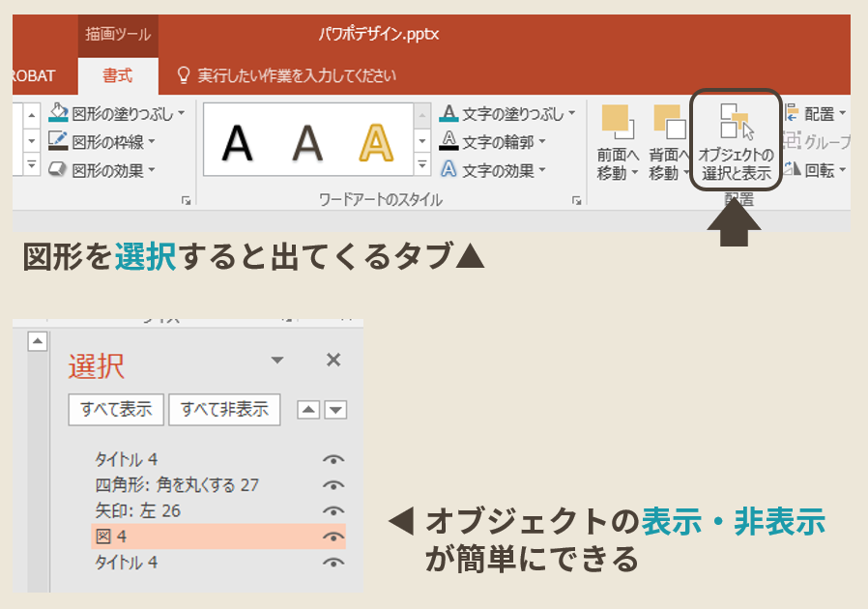Click the 文字の効果 text effects icon
This screenshot has height=609, width=868.
448,169
